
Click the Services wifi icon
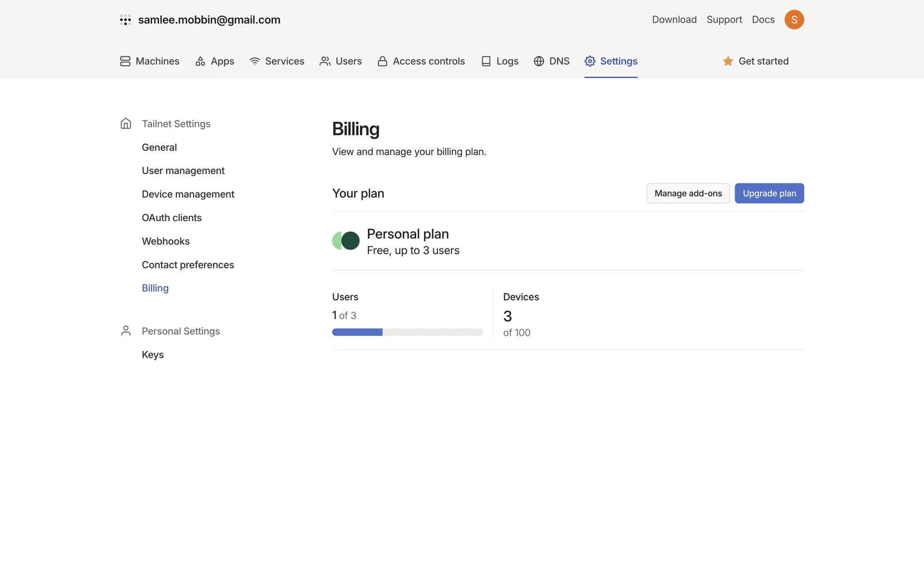[x=255, y=61]
